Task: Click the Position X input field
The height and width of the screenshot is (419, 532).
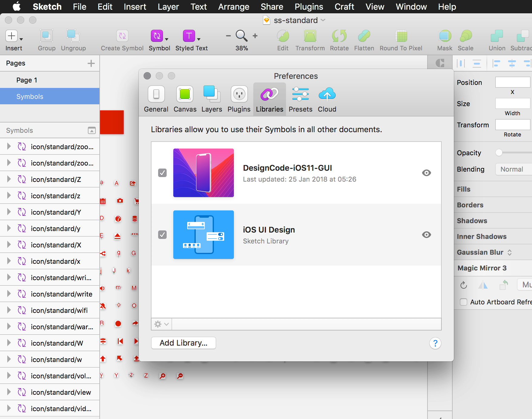Action: [x=513, y=82]
